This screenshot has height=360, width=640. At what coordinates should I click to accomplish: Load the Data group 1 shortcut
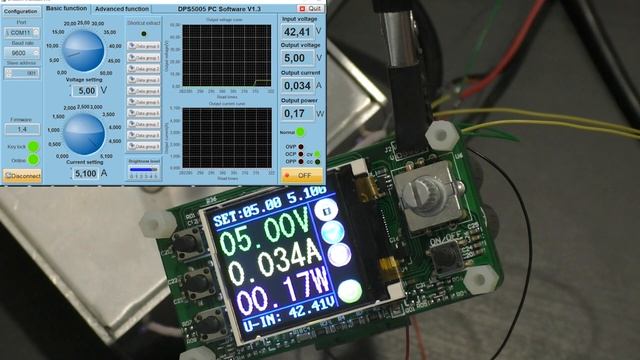click(144, 58)
